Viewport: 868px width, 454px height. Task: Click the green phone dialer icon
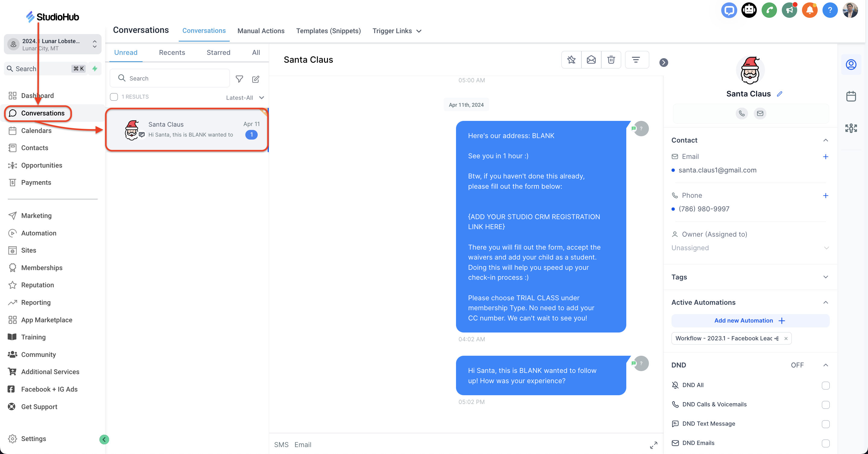click(769, 10)
